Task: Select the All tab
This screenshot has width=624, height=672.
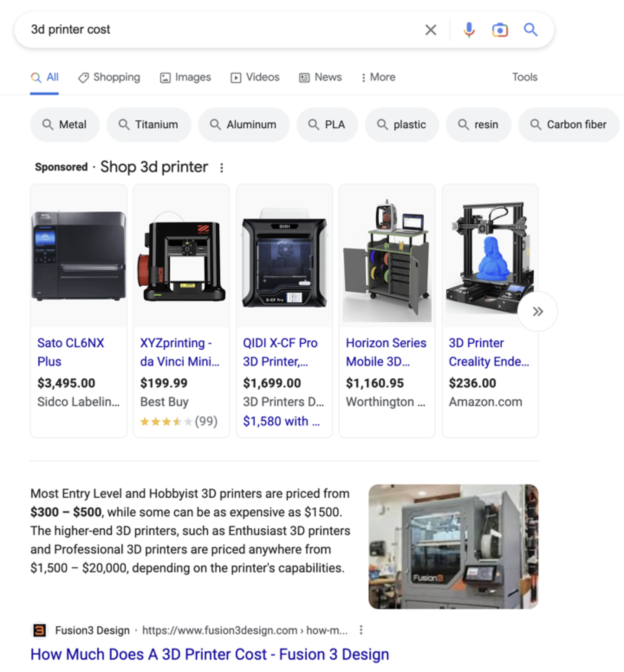Action: coord(45,77)
